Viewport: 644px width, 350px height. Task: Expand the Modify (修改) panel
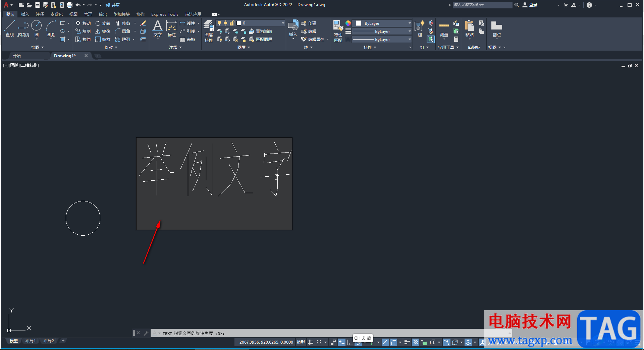[x=111, y=47]
